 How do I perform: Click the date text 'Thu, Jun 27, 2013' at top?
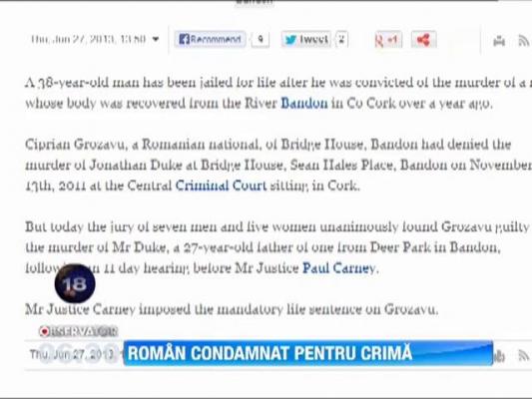73,39
